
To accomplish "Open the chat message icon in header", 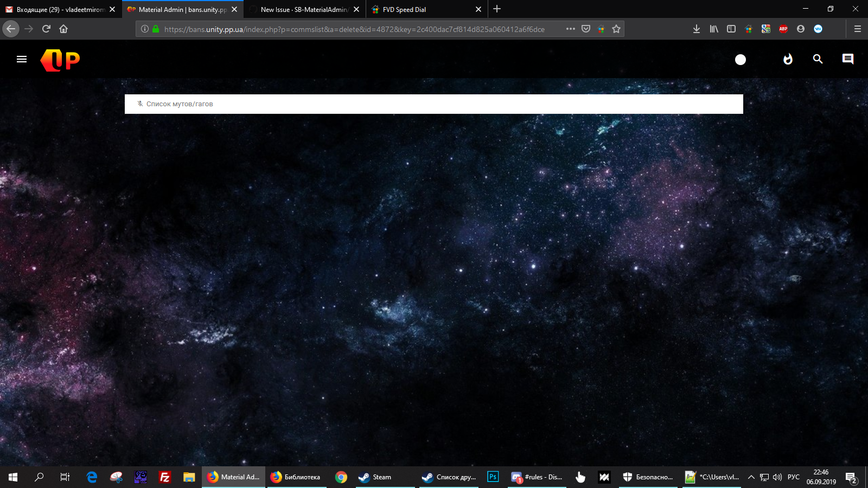I will click(848, 59).
